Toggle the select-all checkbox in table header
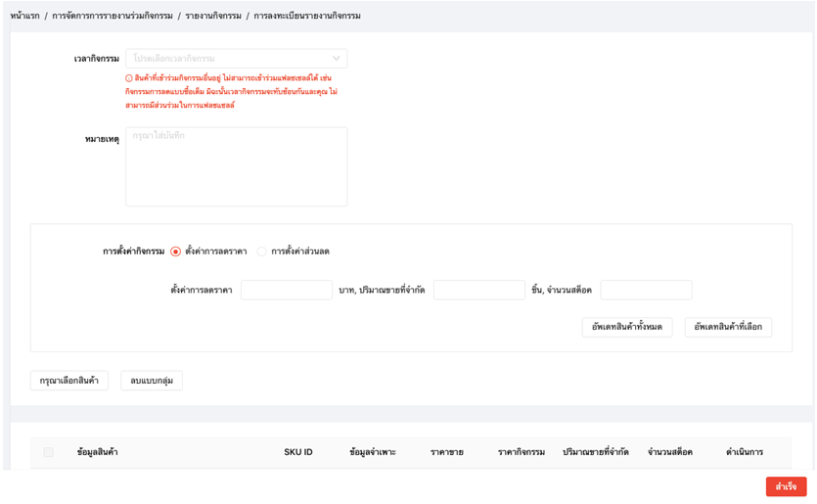 (x=49, y=452)
